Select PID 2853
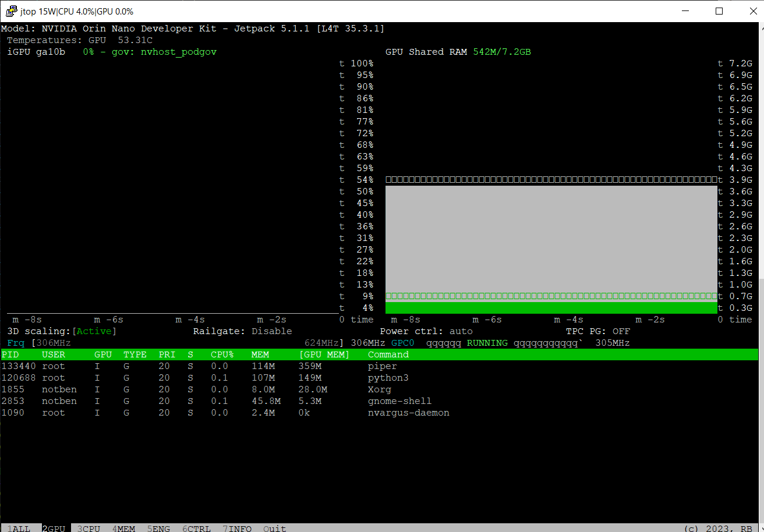Image resolution: width=764 pixels, height=532 pixels. [x=13, y=401]
